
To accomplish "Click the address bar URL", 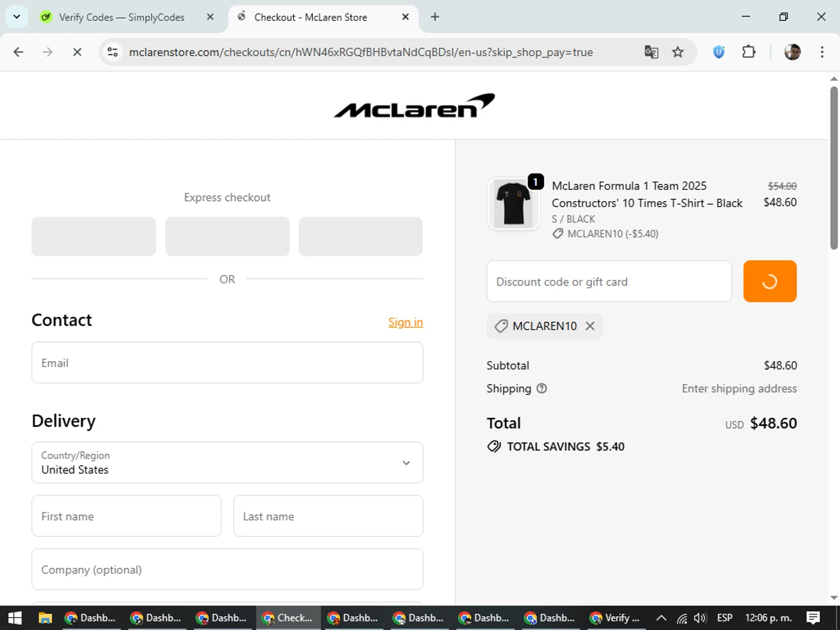I will tap(361, 52).
